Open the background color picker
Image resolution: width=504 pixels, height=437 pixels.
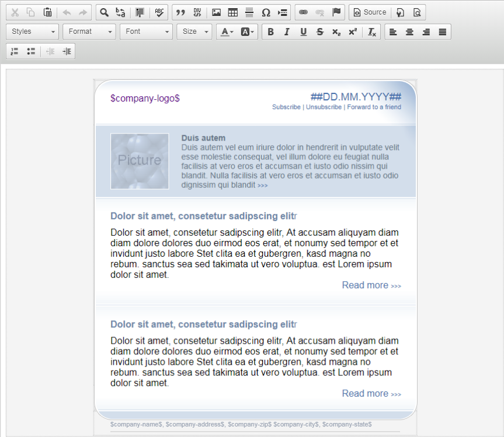pyautogui.click(x=248, y=32)
